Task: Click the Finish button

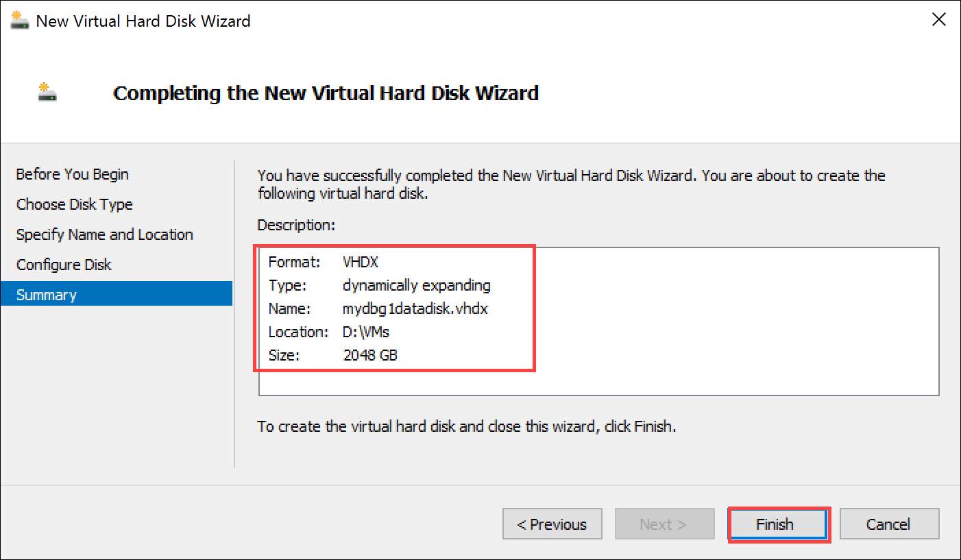Action: (777, 524)
